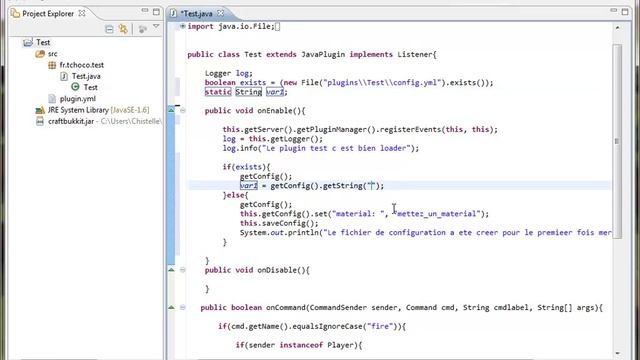
Task: Open Test.java in the tree
Action: 86,76
